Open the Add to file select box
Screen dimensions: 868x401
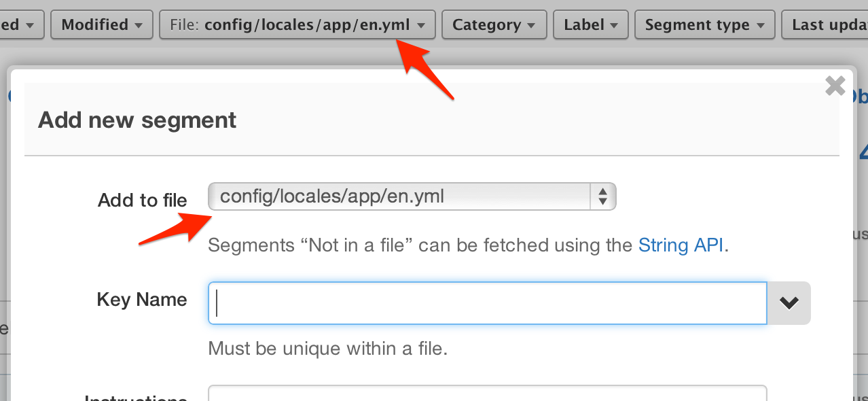412,196
